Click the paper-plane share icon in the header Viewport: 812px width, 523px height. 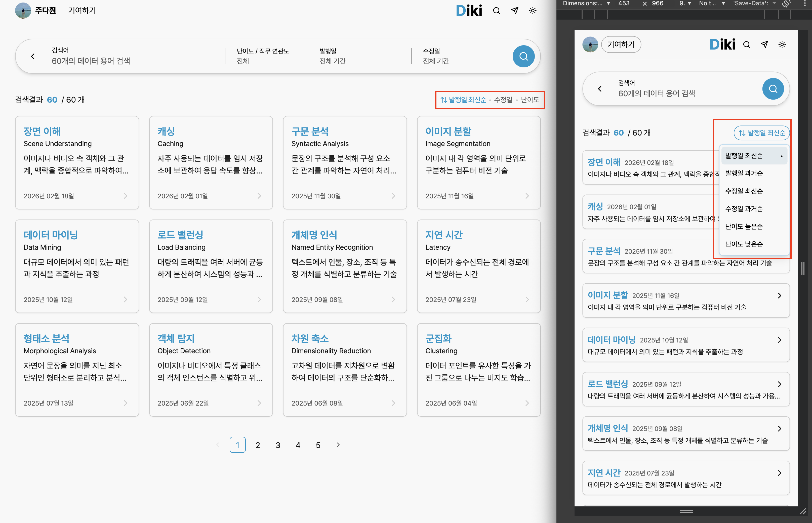coord(514,11)
